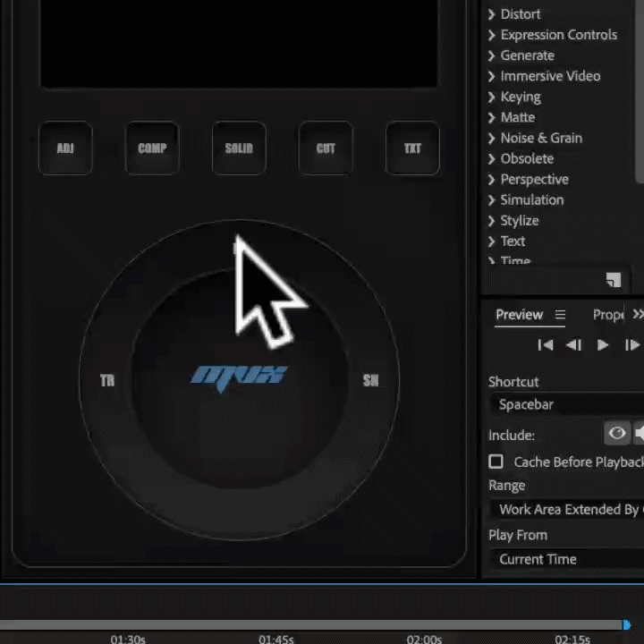Expand the Expression Controls category
Screen dimensions: 644x644
491,35
